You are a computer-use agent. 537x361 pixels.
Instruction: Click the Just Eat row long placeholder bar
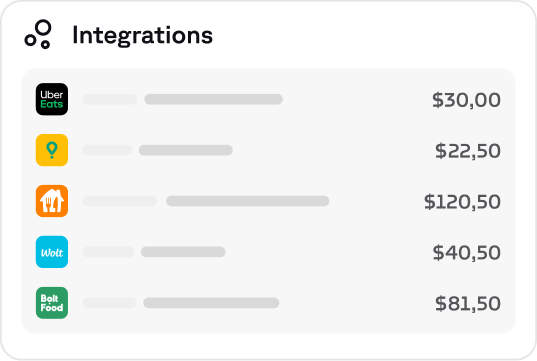click(248, 201)
